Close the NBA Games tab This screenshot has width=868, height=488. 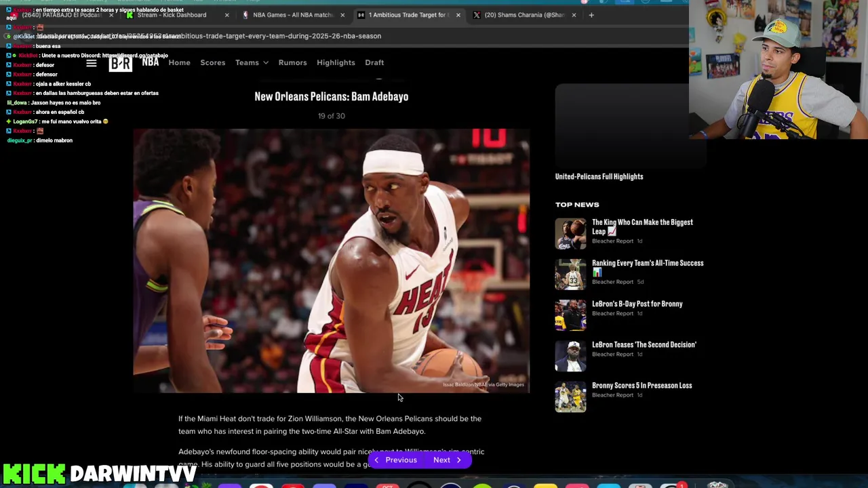(x=342, y=15)
